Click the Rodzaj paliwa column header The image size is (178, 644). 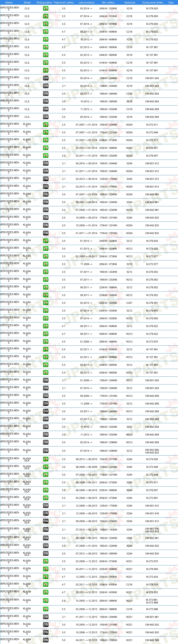[44, 3]
